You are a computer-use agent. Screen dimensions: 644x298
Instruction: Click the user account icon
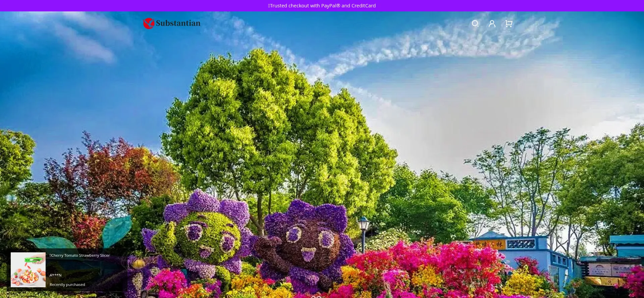pos(492,23)
